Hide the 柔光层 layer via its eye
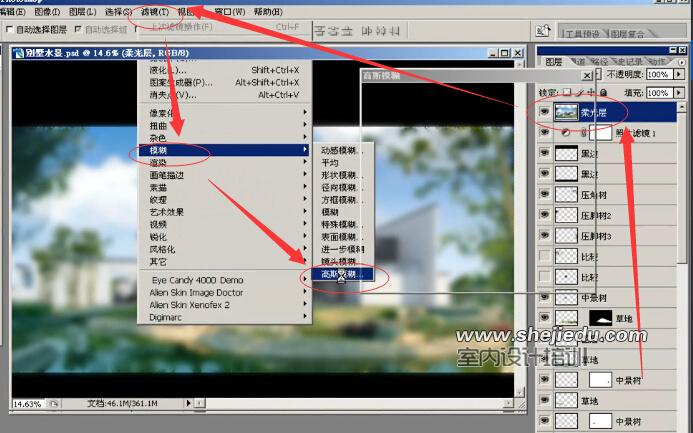693x433 pixels. click(544, 112)
